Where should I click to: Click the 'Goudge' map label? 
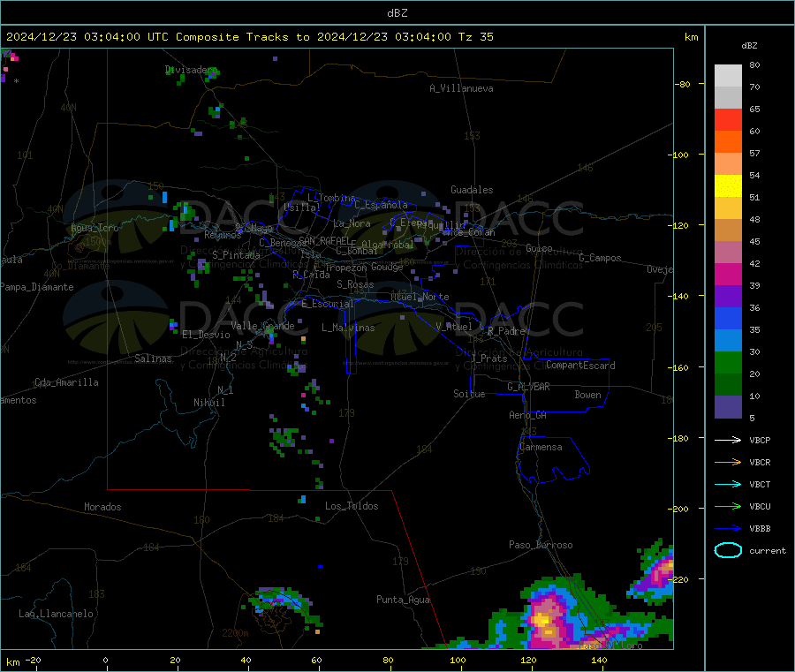(387, 267)
